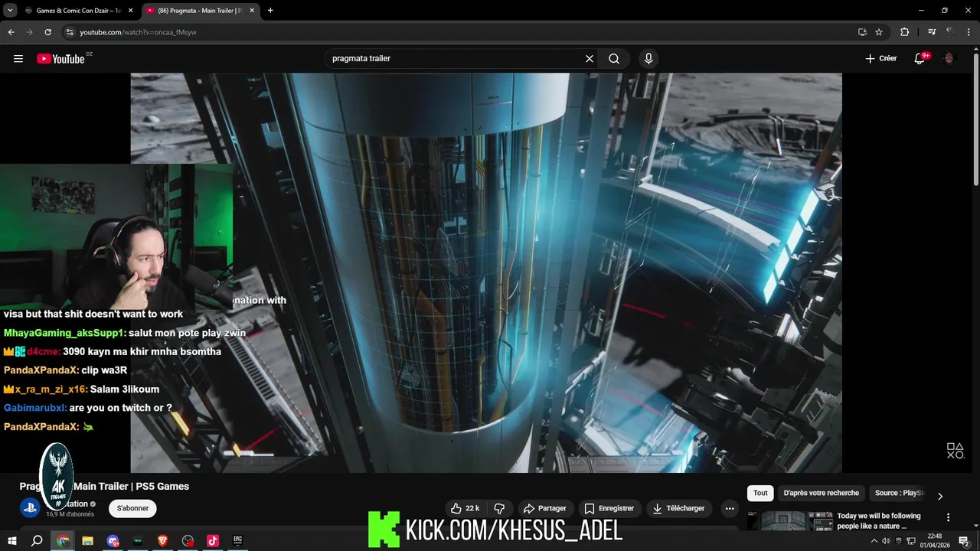Image resolution: width=980 pixels, height=551 pixels.
Task: Go back in Chrome
Action: tap(11, 32)
